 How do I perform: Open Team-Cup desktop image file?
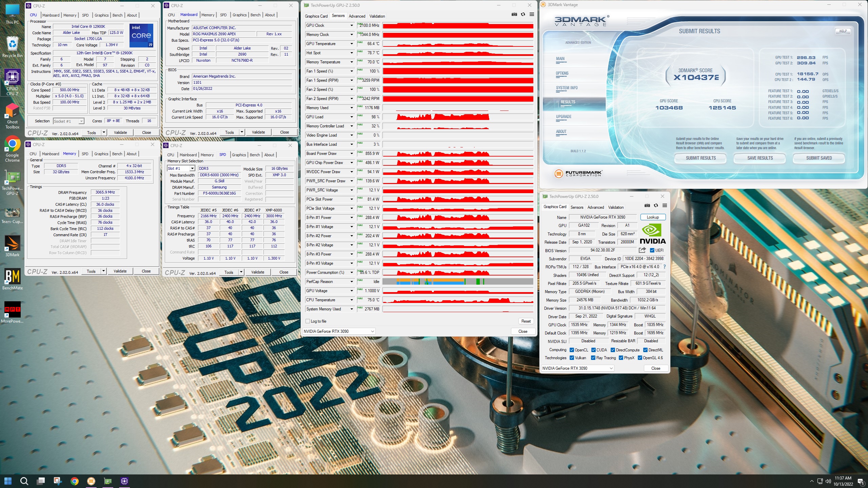coord(12,216)
